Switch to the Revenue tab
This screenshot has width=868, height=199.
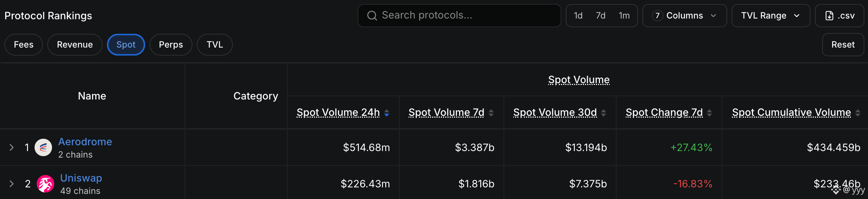coord(75,45)
